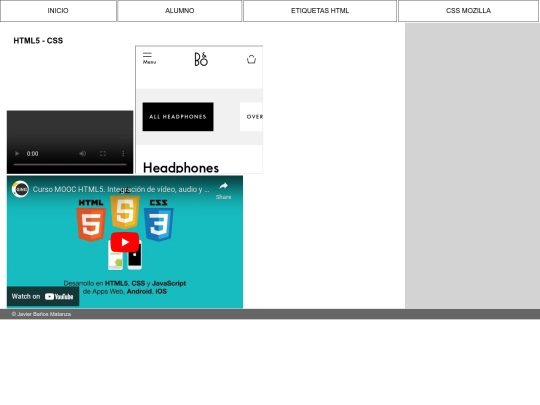The image size is (540, 405).
Task: Click the Javier Baños Matanza footer text
Action: coord(41,314)
